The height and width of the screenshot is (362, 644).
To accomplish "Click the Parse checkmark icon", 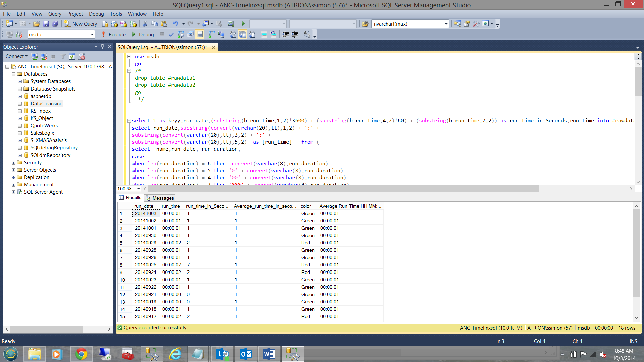I will (171, 34).
